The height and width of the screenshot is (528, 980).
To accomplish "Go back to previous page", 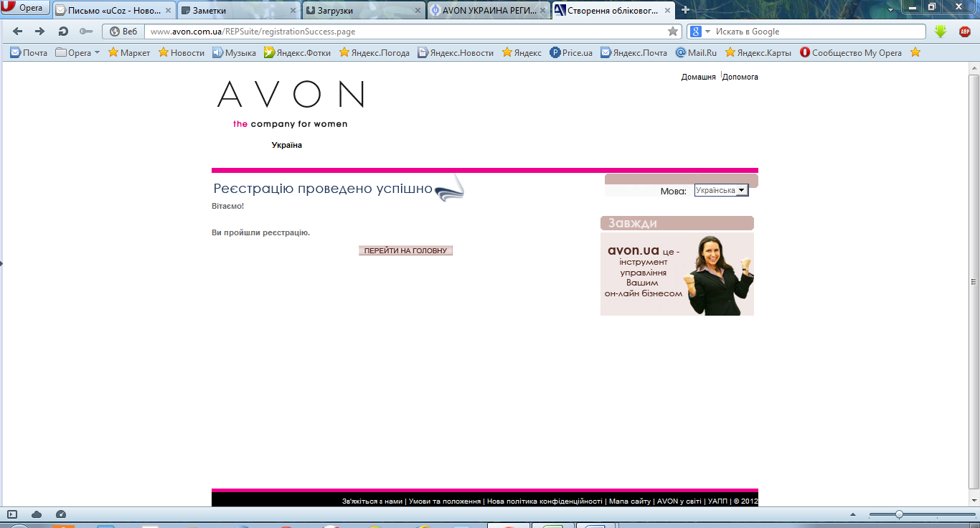I will click(x=18, y=32).
